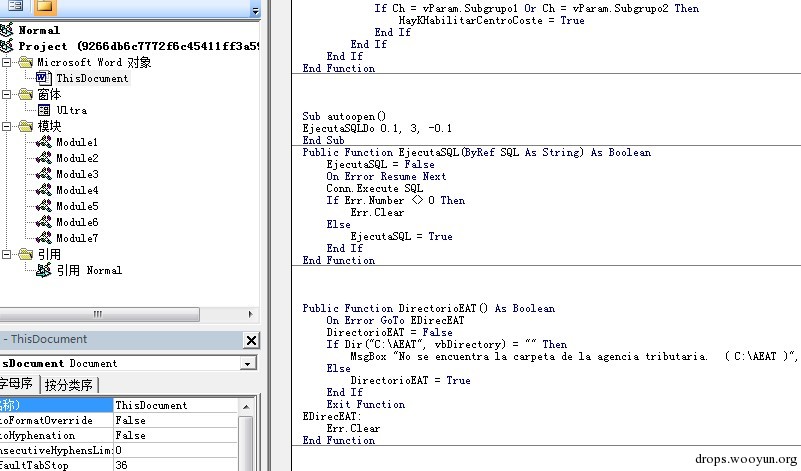Collapse the 模块 modules folder
This screenshot has width=801, height=471.
[x=7, y=126]
